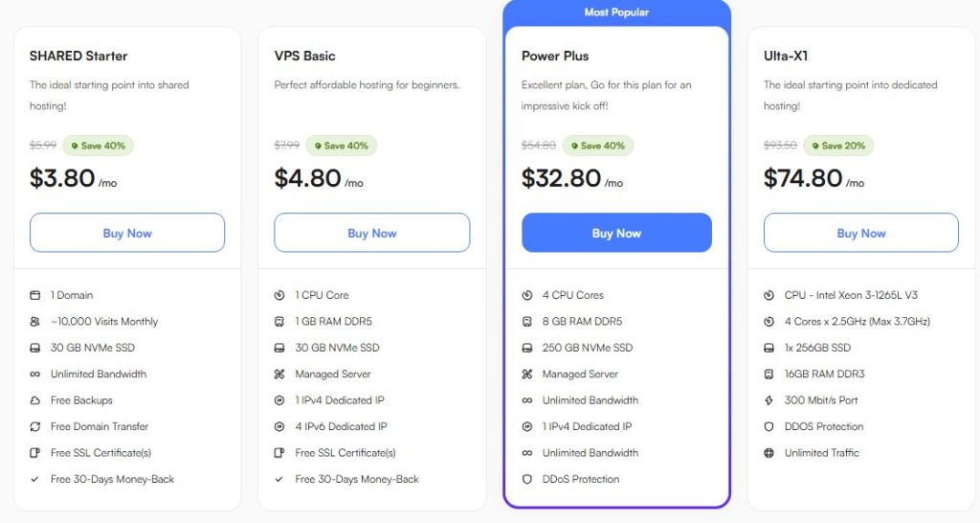Click the Save 40% badge on Power Plus
This screenshot has width=980, height=523.
click(x=597, y=146)
